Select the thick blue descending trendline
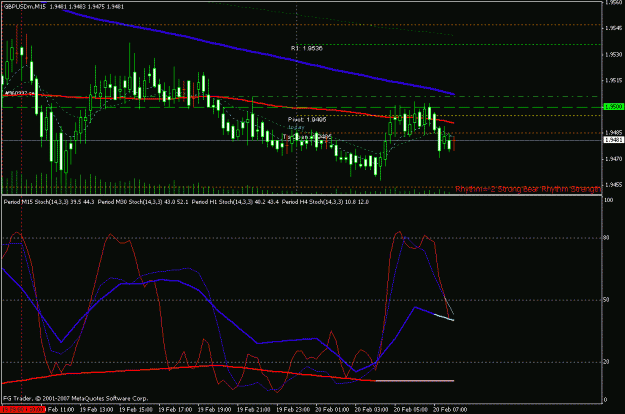 (x=255, y=51)
